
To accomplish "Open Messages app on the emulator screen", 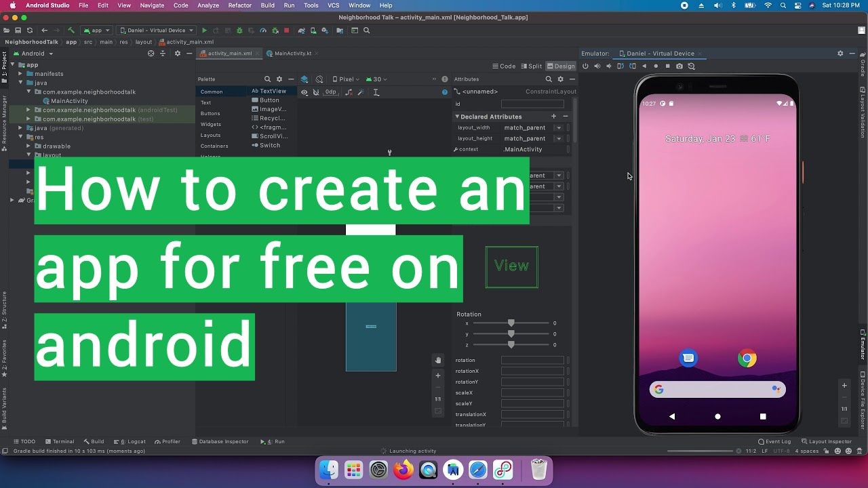I will click(688, 358).
